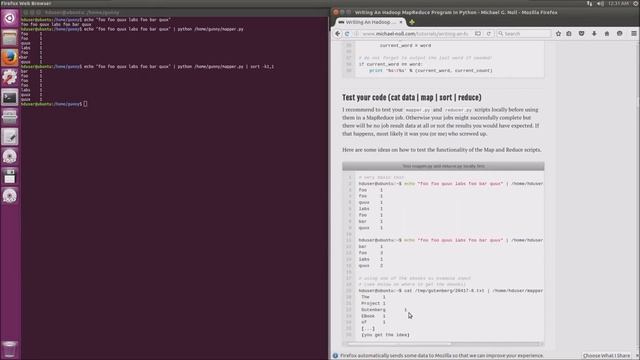Click the Firefox window title text
The image size is (640, 360).
(x=456, y=13)
